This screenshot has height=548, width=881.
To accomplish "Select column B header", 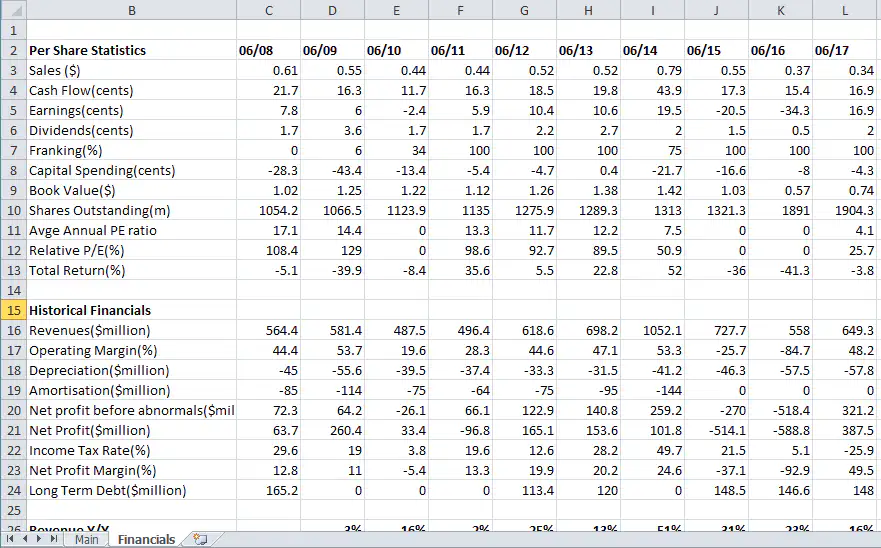I will (x=130, y=10).
